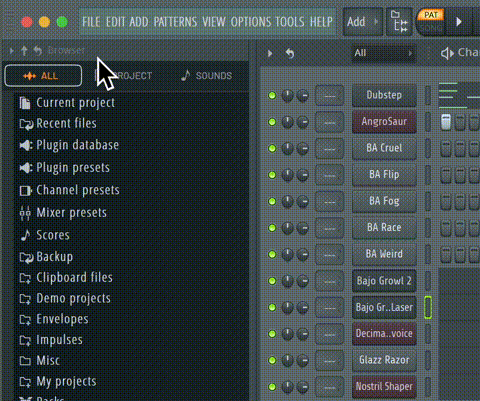480x401 pixels.
Task: Open the All channel filter dropdown
Action: pyautogui.click(x=383, y=53)
